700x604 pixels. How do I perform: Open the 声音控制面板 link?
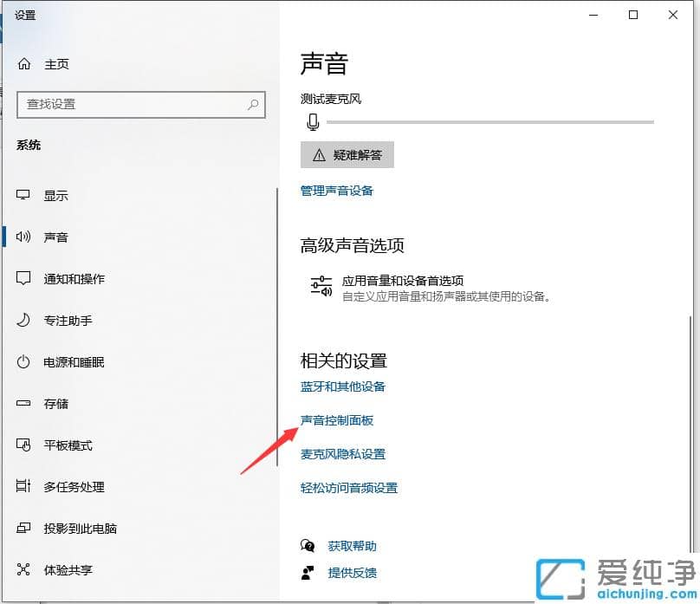(338, 420)
